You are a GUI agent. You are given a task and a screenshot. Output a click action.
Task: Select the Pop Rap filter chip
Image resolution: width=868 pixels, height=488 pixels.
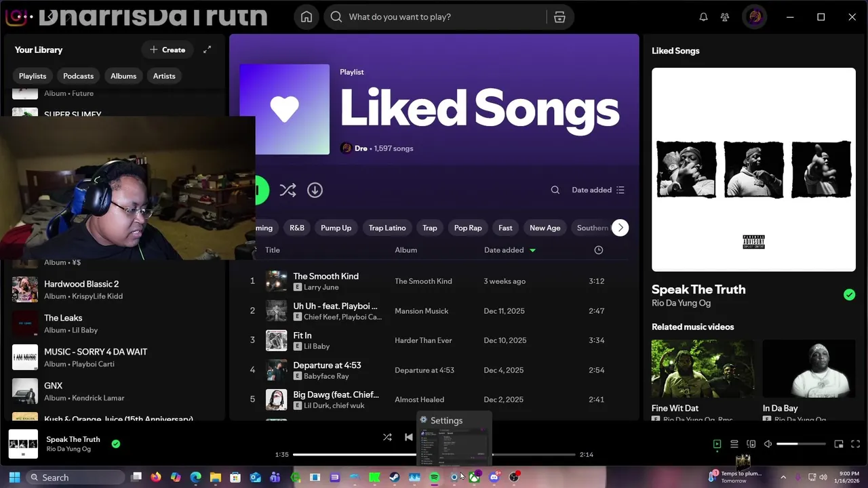468,228
